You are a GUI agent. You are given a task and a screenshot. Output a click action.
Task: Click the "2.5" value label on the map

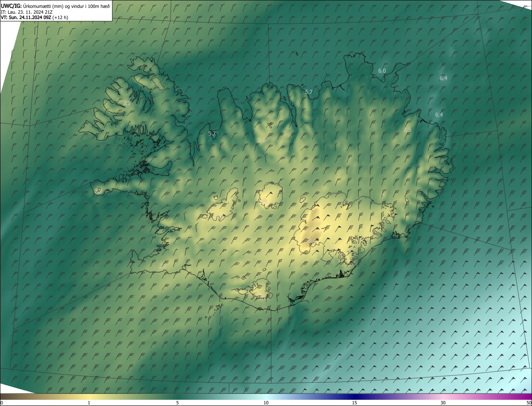click(x=407, y=130)
